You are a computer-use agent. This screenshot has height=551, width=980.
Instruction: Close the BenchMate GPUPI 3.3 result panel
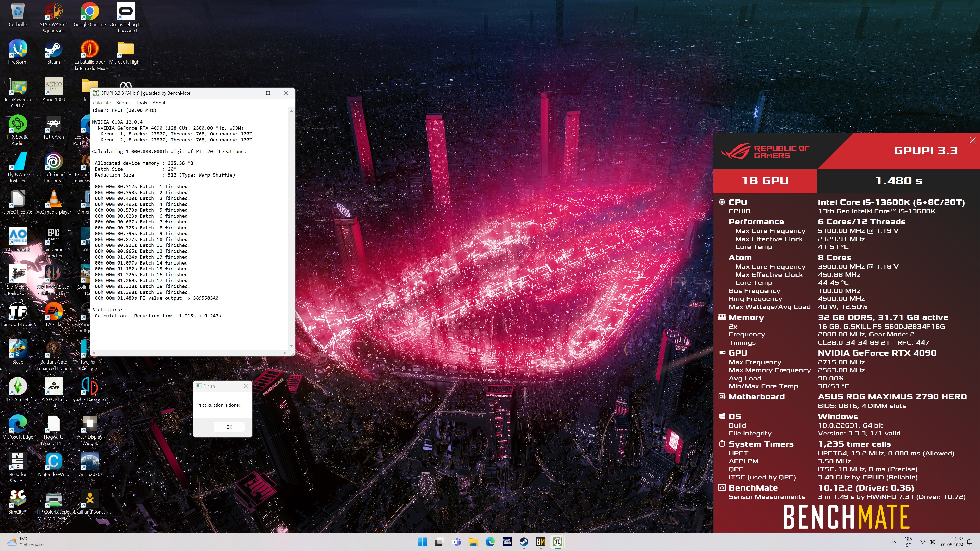coord(972,140)
